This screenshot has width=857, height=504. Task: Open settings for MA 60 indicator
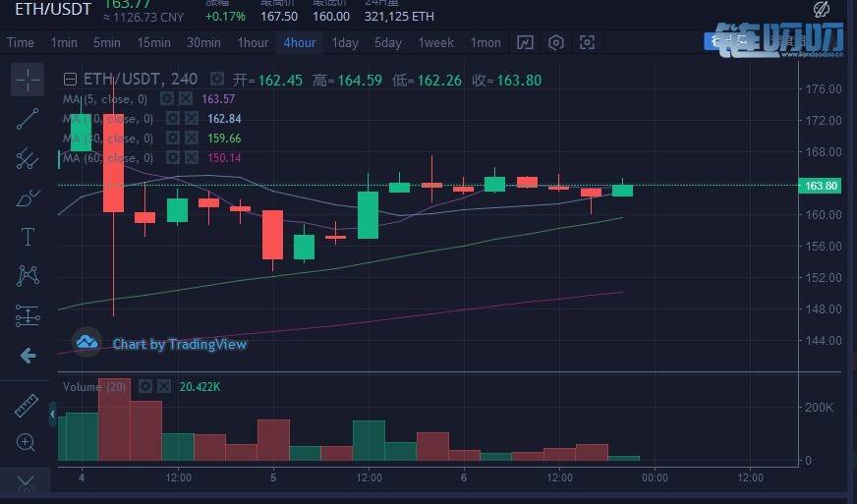(173, 158)
